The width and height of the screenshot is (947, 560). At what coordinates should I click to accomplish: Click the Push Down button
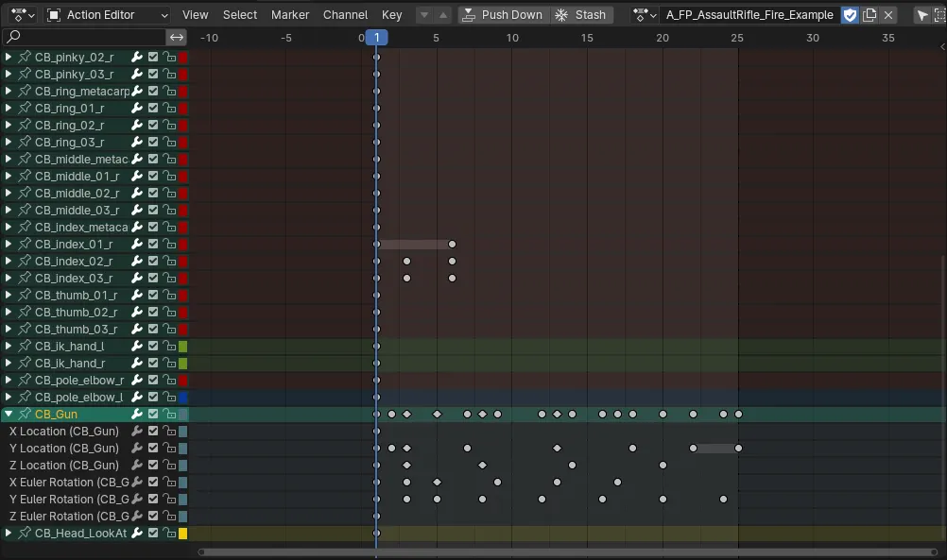(502, 15)
